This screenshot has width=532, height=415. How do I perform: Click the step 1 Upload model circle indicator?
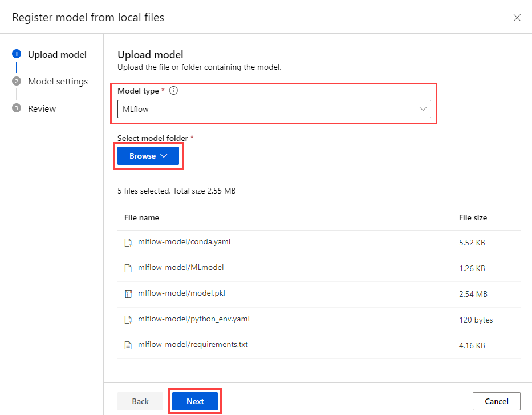[x=15, y=54]
